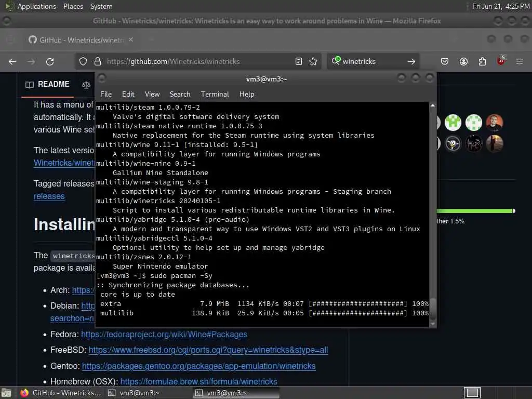This screenshot has height=399, width=532.
Task: Open the Fedora Wine packages link
Action: [x=164, y=334]
